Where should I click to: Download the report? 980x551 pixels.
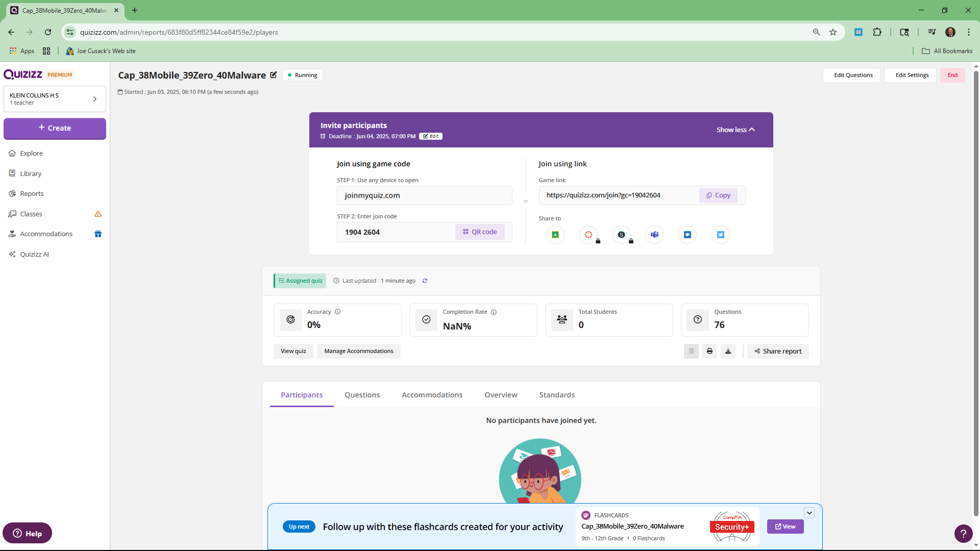coord(728,351)
